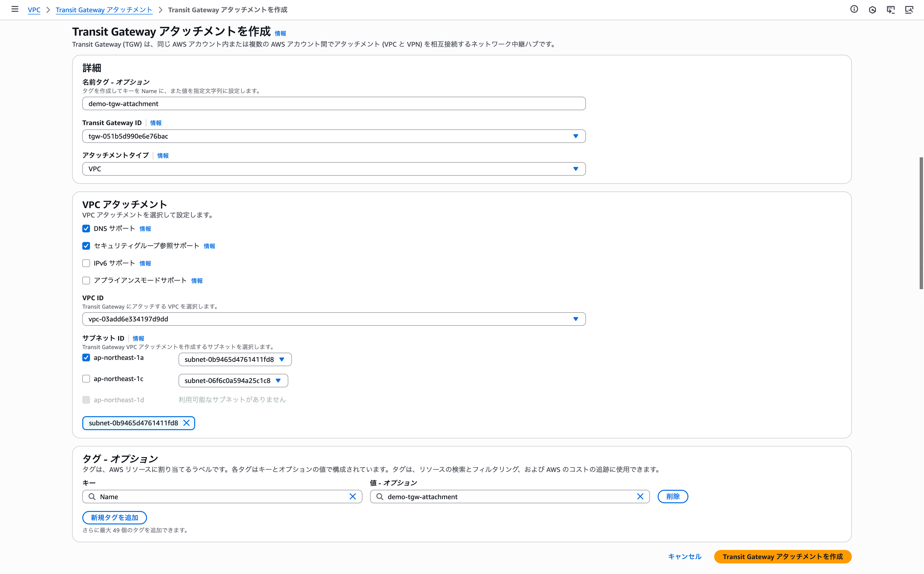Check the ap-northeast-1c subnet checkbox
The image size is (924, 574).
click(x=86, y=379)
